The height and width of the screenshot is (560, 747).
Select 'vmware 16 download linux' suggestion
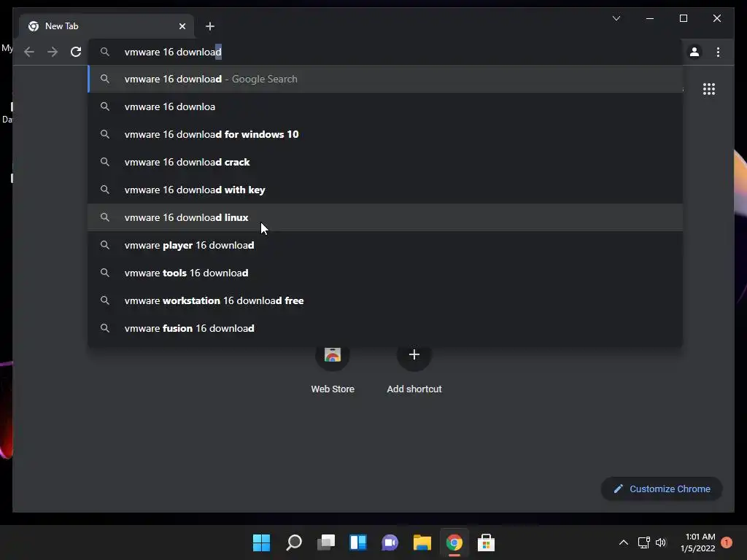(385, 217)
